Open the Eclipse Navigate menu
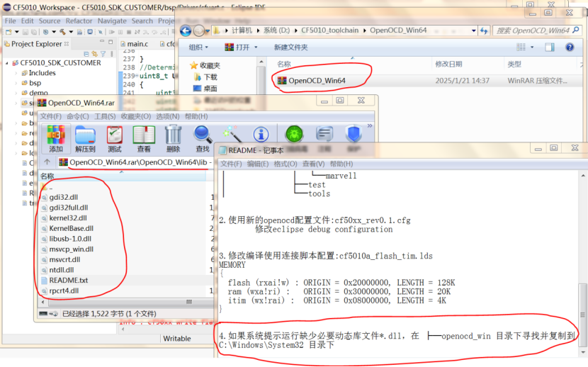Screen dimensions: 588x367 pos(112,21)
